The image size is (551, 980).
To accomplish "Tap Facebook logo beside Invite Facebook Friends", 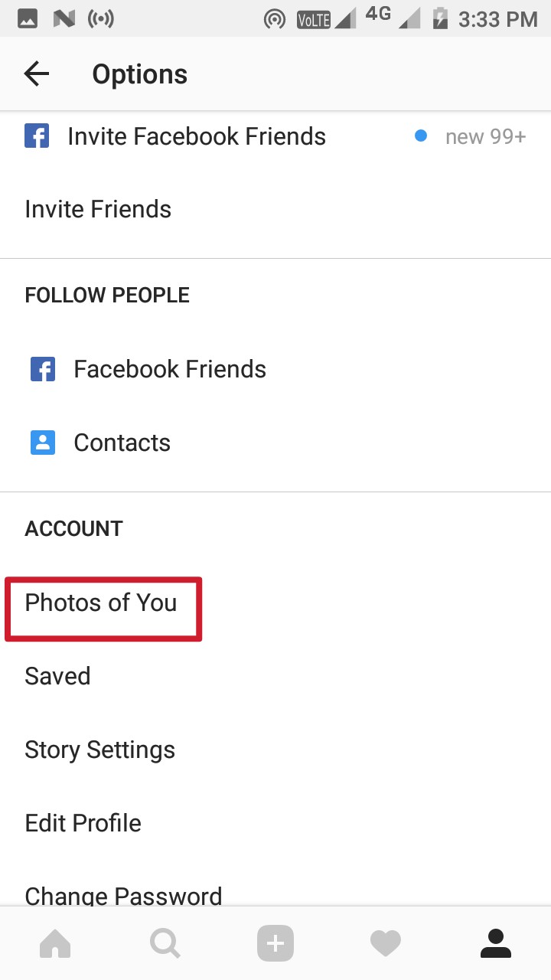I will 37,136.
